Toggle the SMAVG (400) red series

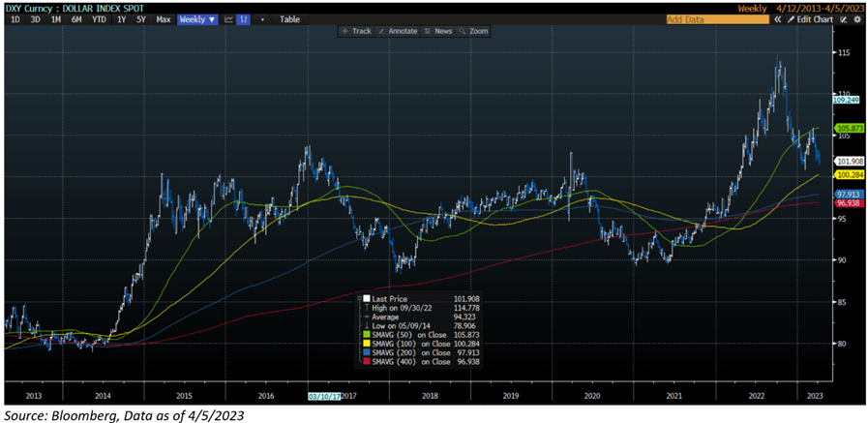pyautogui.click(x=396, y=361)
